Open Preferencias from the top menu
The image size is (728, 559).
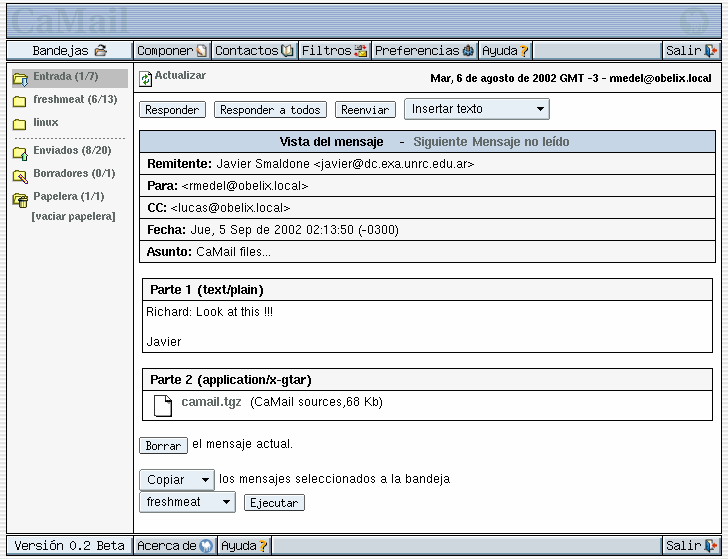pos(424,50)
